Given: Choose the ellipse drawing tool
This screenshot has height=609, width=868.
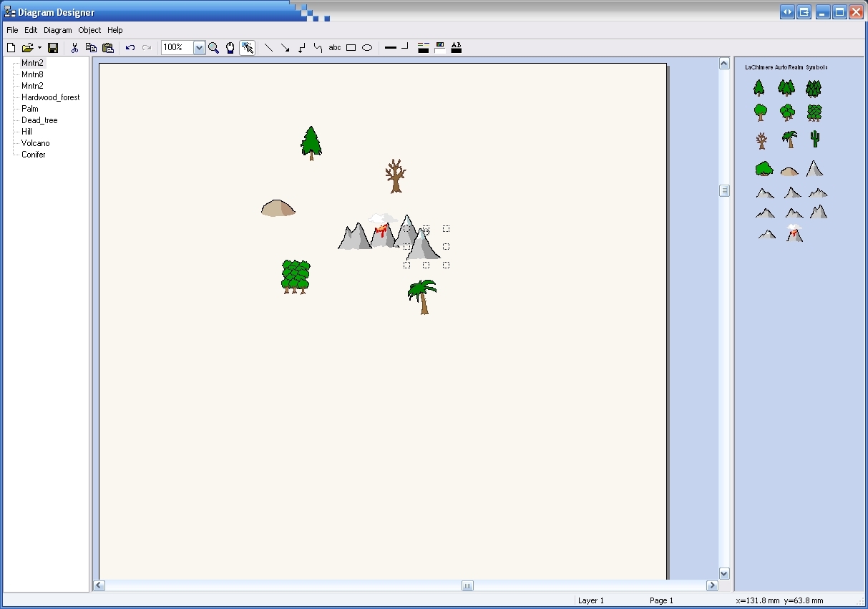Looking at the screenshot, I should coord(367,48).
